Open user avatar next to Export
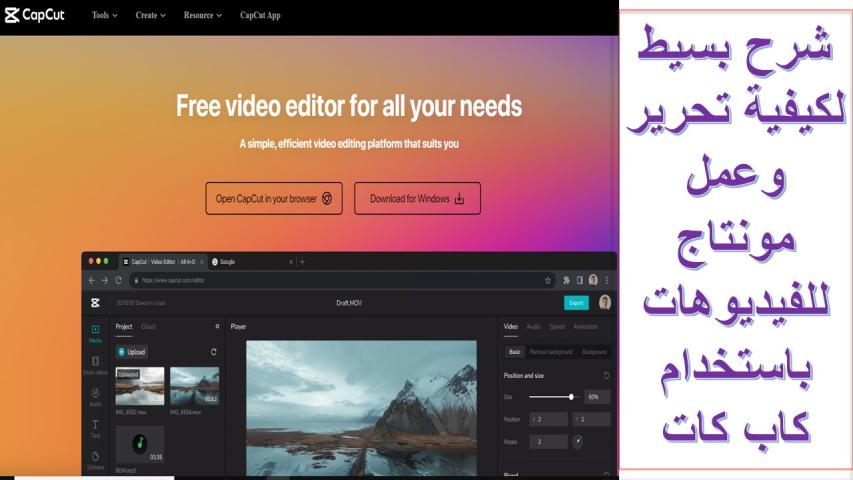 click(604, 303)
